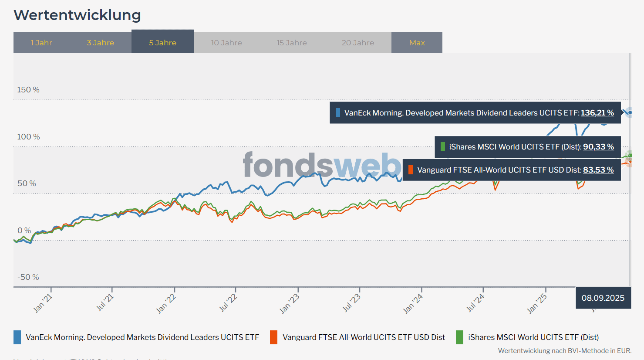644x360 pixels.
Task: Select the 5 Jahre tab
Action: click(162, 41)
